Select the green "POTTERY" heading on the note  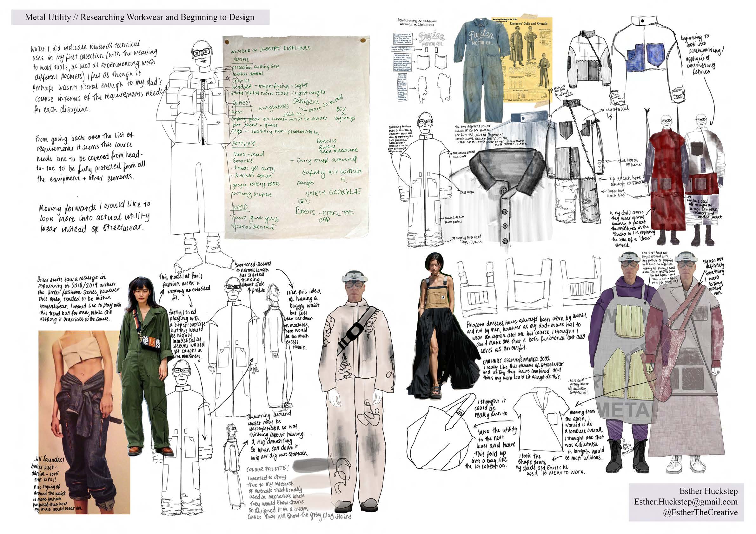coord(243,144)
